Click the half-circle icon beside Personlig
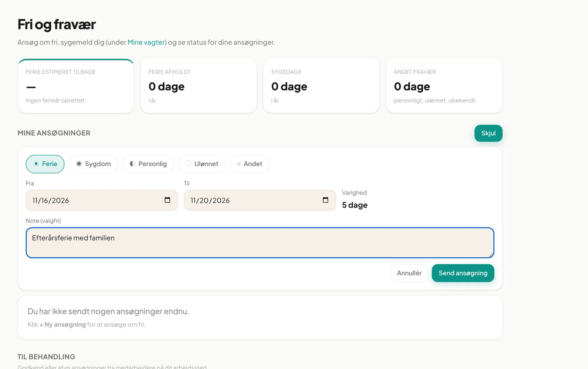This screenshot has height=369, width=588. coord(132,164)
